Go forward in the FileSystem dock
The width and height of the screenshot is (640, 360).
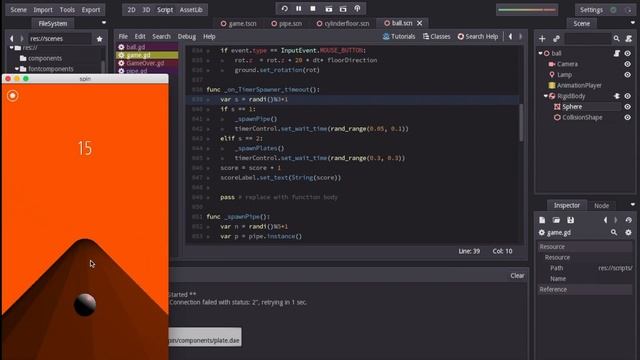pyautogui.click(x=22, y=38)
